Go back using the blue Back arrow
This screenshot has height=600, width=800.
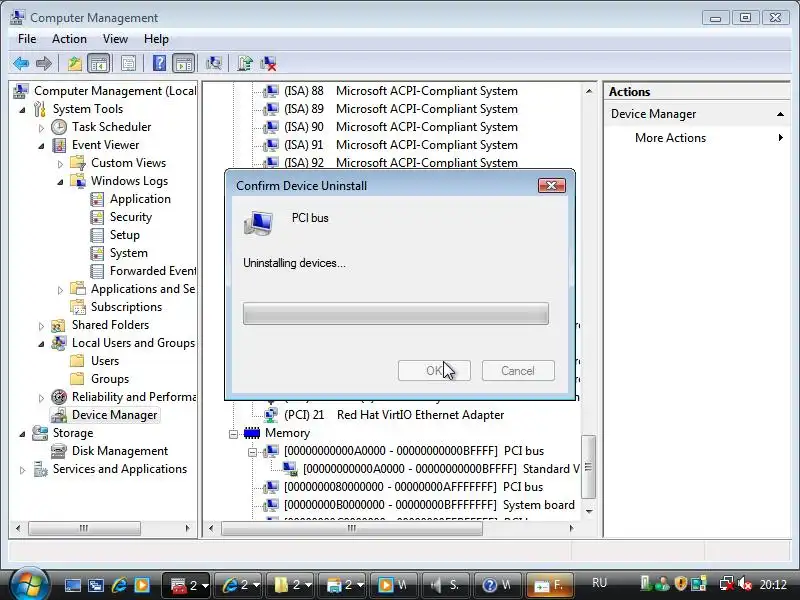coord(21,64)
